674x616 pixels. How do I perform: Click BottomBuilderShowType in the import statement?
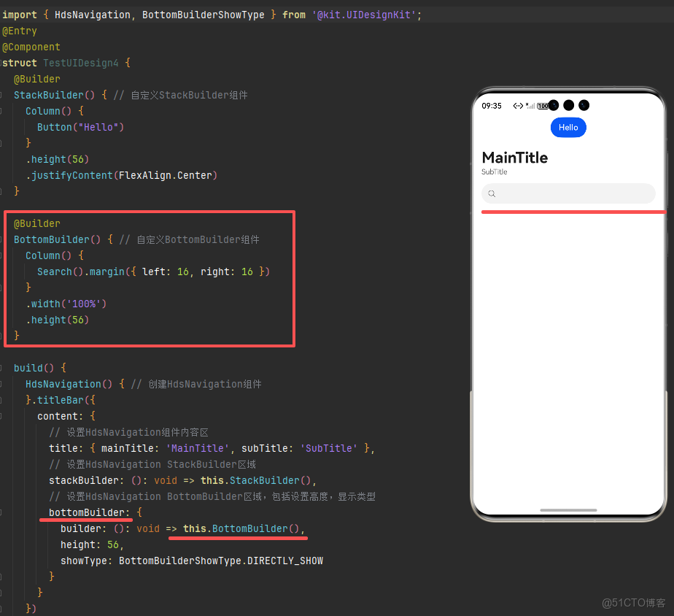[x=204, y=15]
